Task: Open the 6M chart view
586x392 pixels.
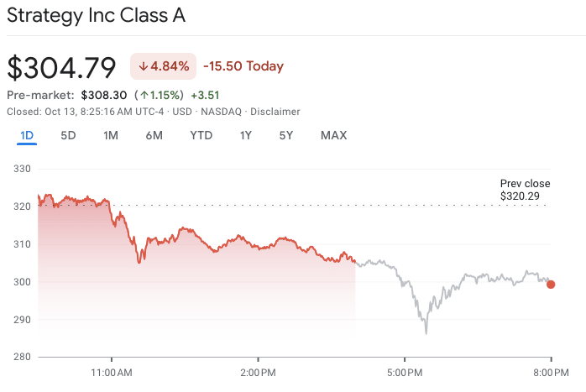Action: click(154, 136)
